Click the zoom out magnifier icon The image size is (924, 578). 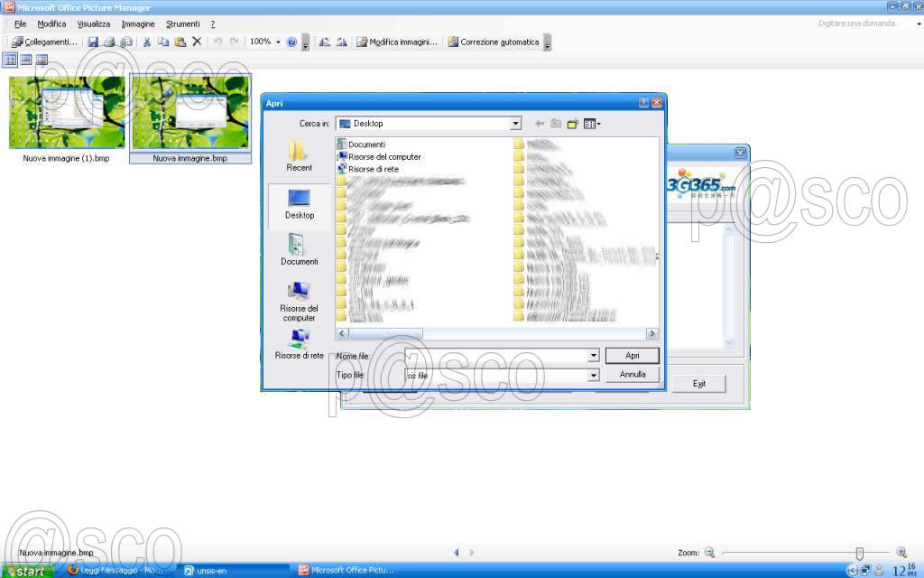click(709, 552)
